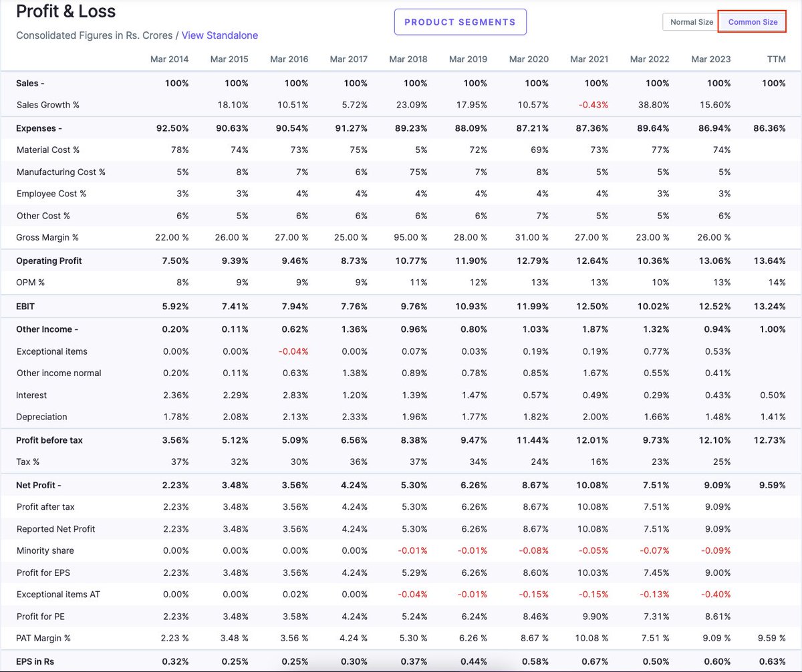Click the Mar 2020 column header
802x672 pixels.
[x=529, y=59]
